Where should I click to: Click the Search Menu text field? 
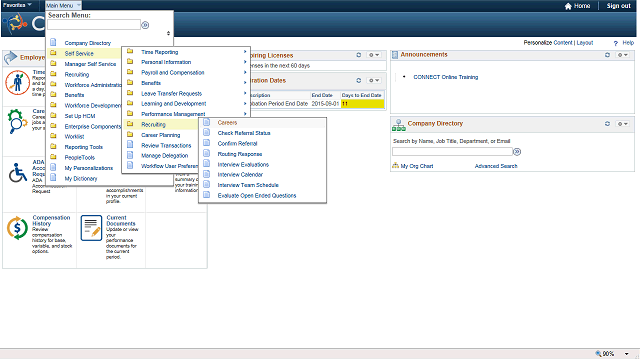point(94,25)
